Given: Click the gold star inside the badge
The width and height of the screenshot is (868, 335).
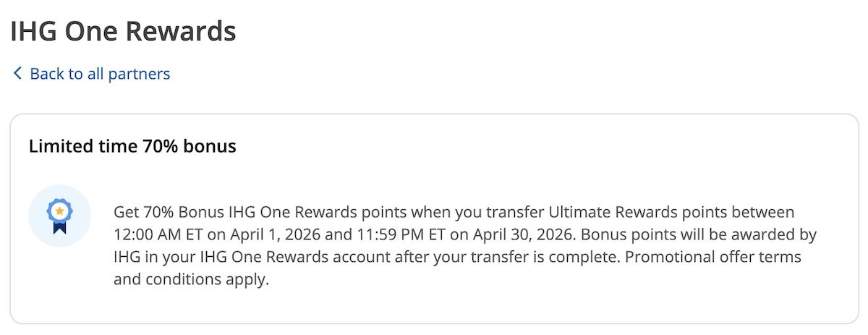Looking at the screenshot, I should point(59,210).
